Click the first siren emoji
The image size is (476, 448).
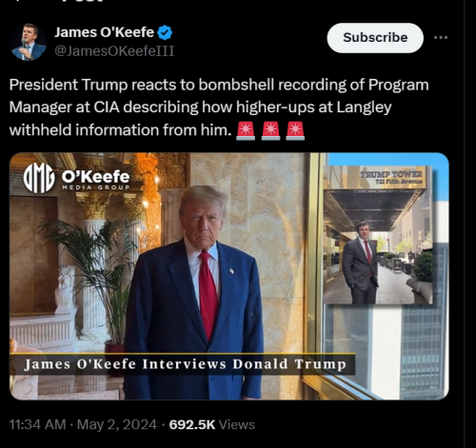(x=246, y=130)
